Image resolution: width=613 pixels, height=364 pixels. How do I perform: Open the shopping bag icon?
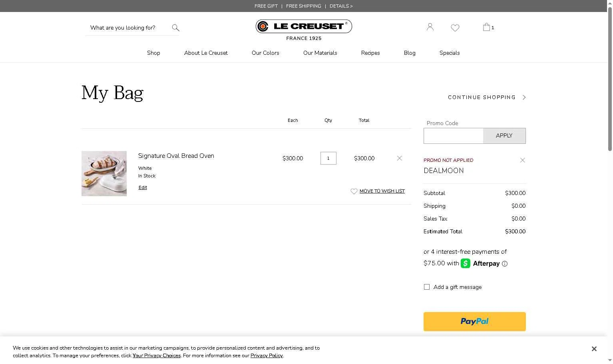(486, 27)
